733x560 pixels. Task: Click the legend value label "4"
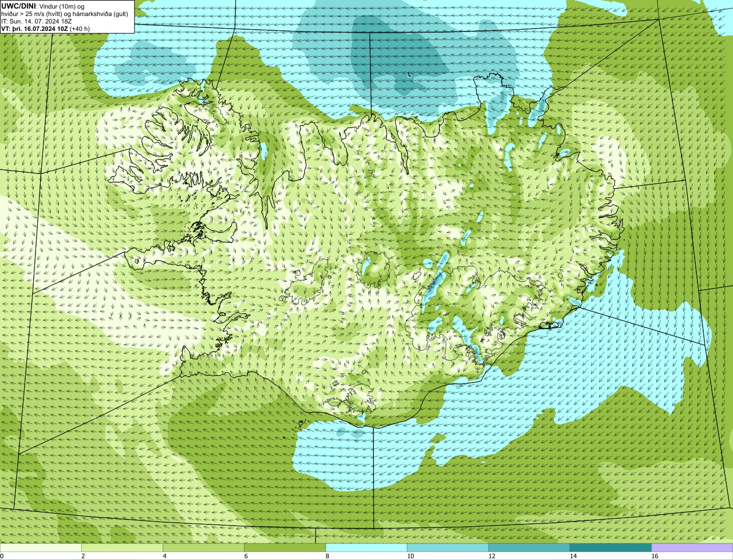click(164, 556)
